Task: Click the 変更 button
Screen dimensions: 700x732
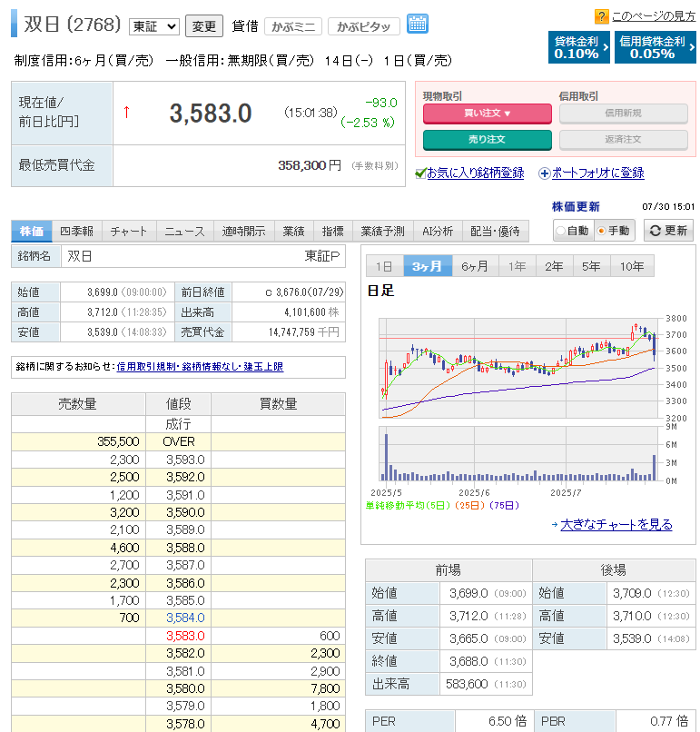Action: [204, 26]
